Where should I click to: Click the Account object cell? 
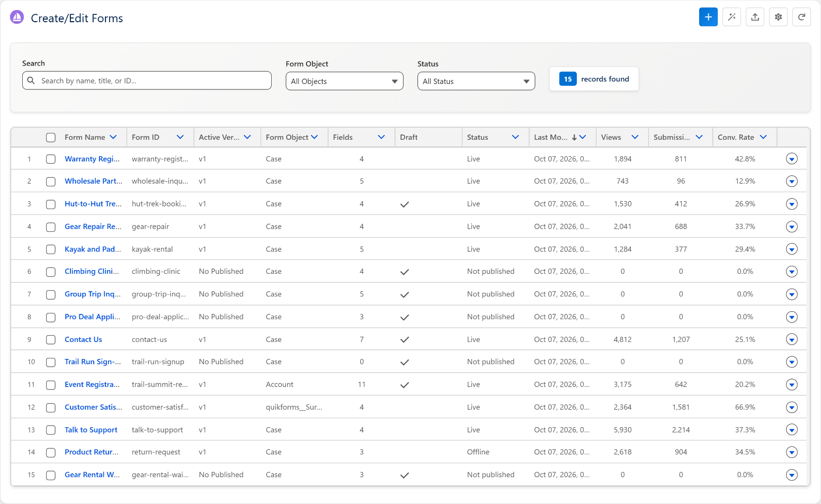click(280, 385)
